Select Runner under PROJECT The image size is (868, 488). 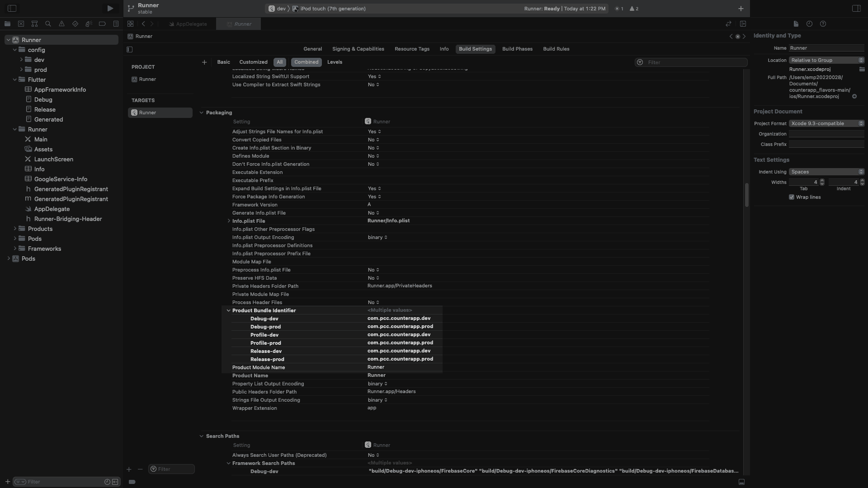(x=147, y=79)
